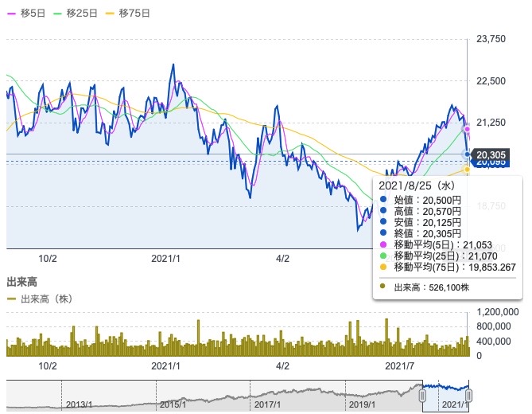
Task: Click the 10/2 label on volume axis
Action: tap(48, 366)
